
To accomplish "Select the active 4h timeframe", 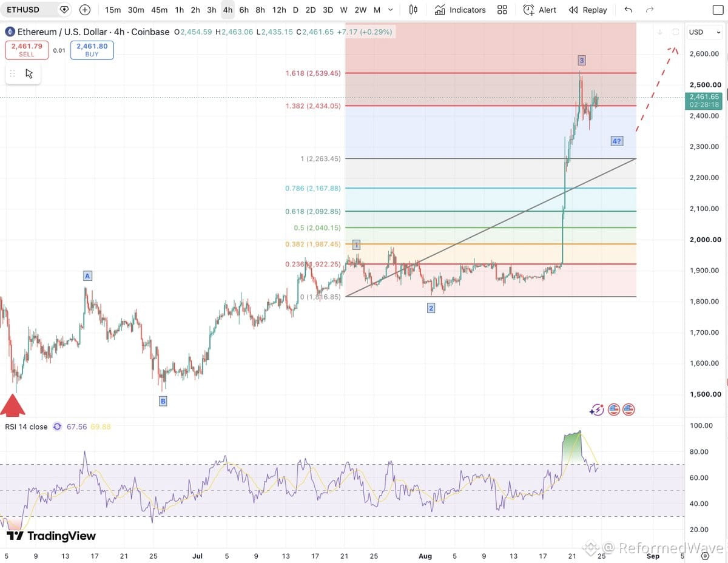I will [x=227, y=10].
